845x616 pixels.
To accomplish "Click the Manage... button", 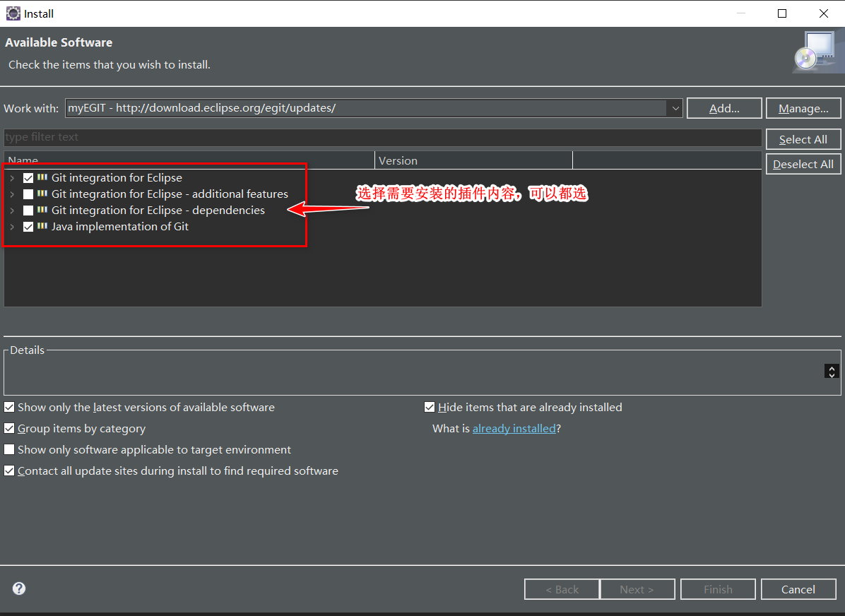I will pyautogui.click(x=803, y=108).
